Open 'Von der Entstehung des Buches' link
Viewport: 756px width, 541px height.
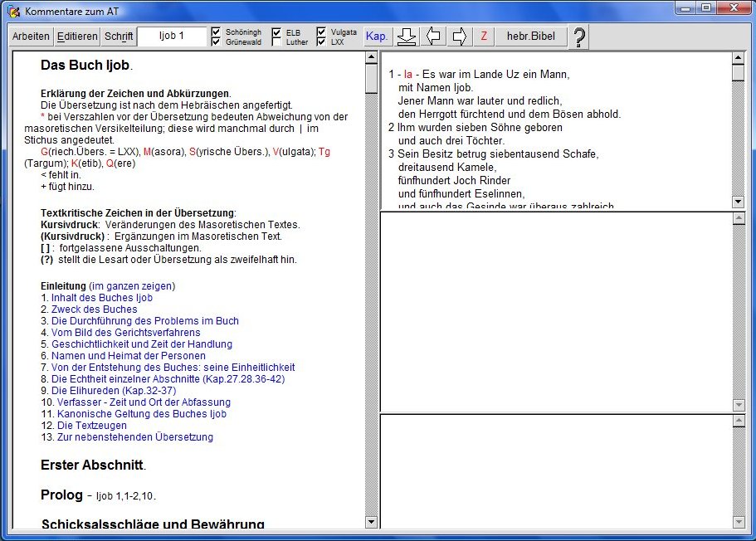coord(173,367)
